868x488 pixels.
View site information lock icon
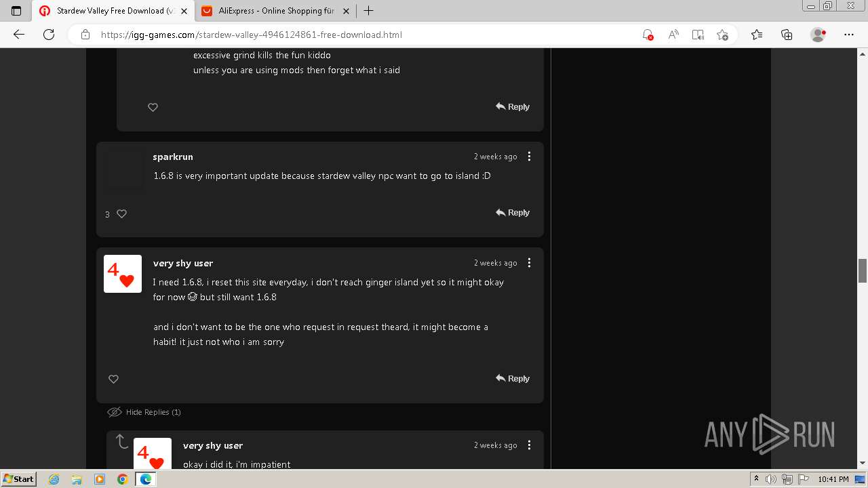[85, 35]
